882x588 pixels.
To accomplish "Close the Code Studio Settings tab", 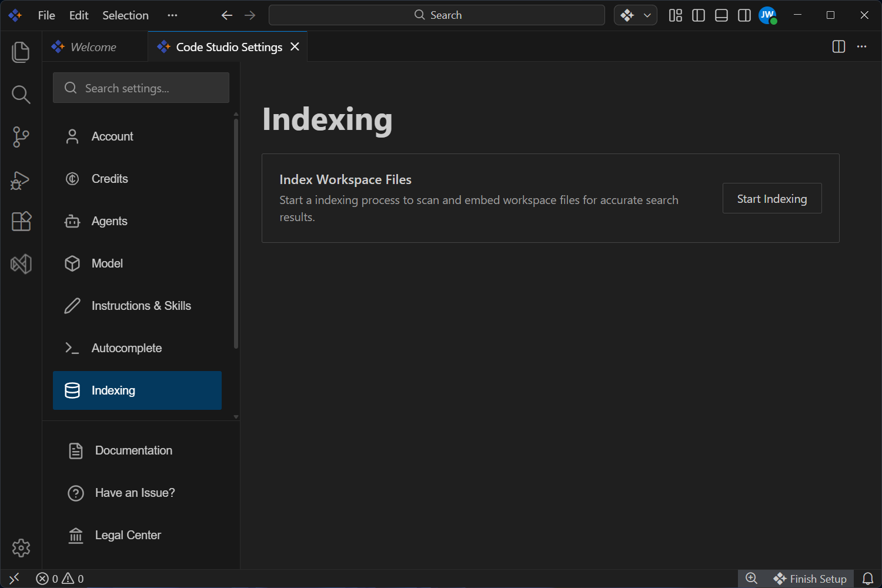I will [295, 46].
